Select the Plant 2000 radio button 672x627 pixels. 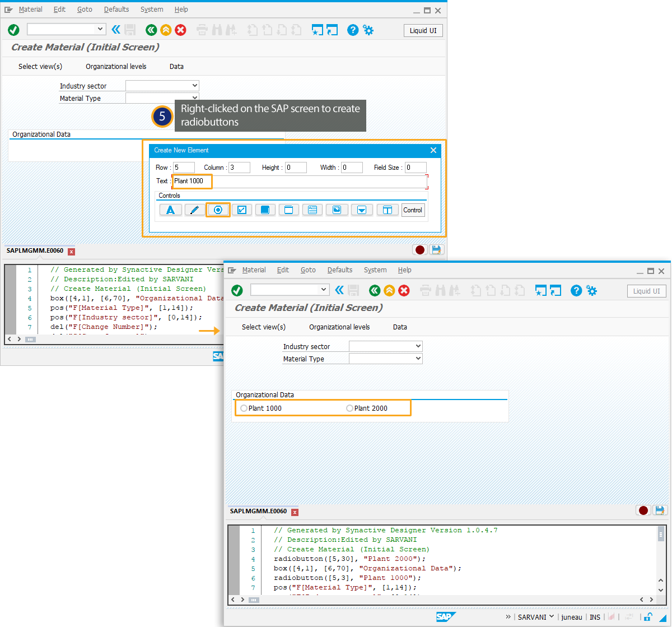pyautogui.click(x=349, y=408)
